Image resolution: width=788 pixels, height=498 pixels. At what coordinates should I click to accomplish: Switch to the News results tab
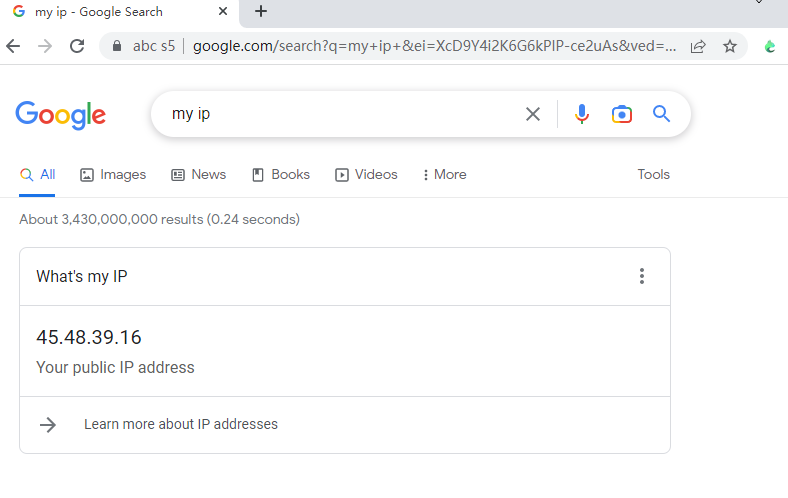(199, 174)
